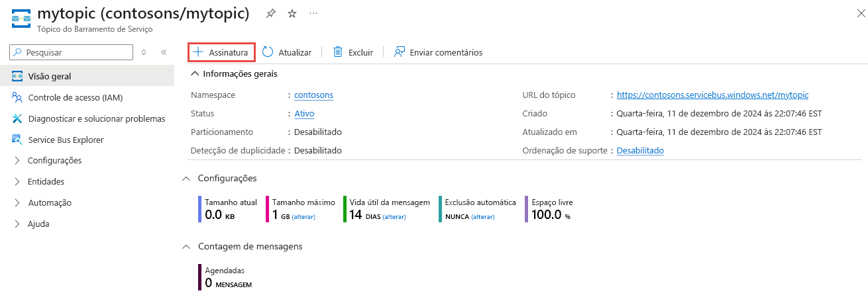Viewport: 868px width, 305px height.
Task: Mark mytopic as a favorite with the star
Action: [292, 13]
